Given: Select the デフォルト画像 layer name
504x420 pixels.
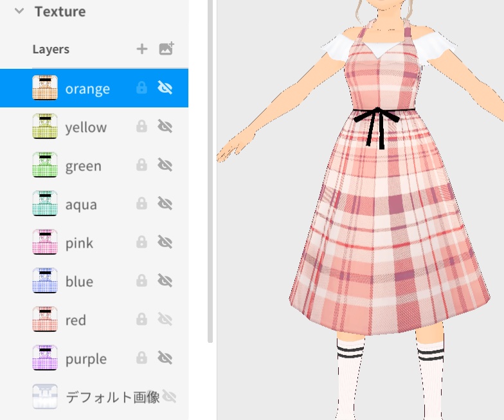Looking at the screenshot, I should click(x=113, y=397).
